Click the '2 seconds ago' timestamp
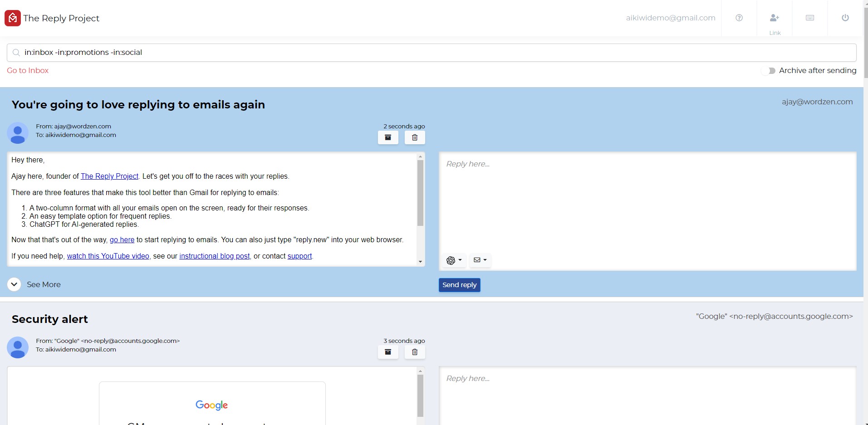868x425 pixels. (404, 126)
